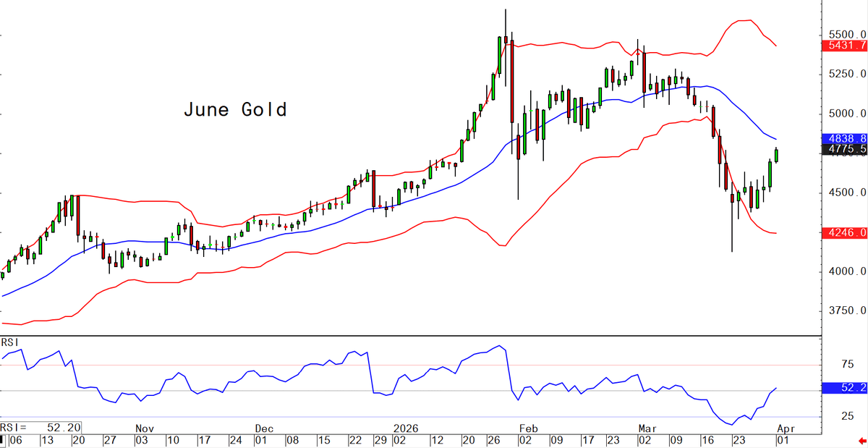Click the 10 date tick label

[172, 439]
